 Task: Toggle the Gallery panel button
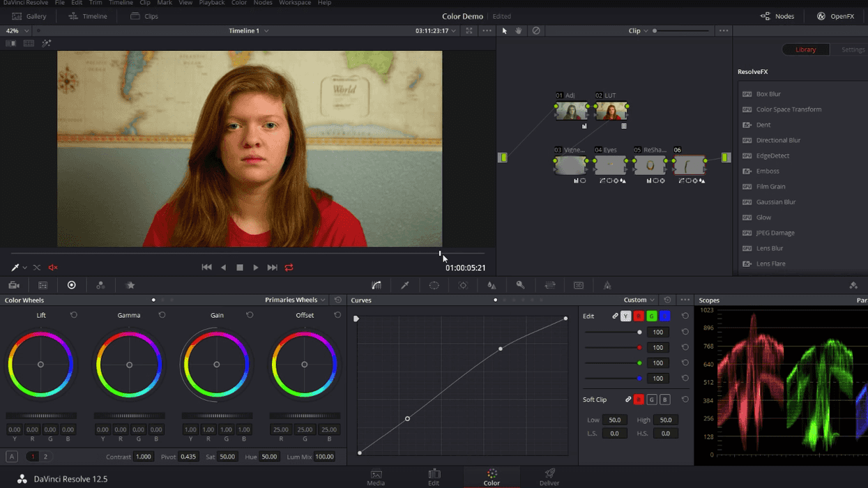(x=29, y=16)
